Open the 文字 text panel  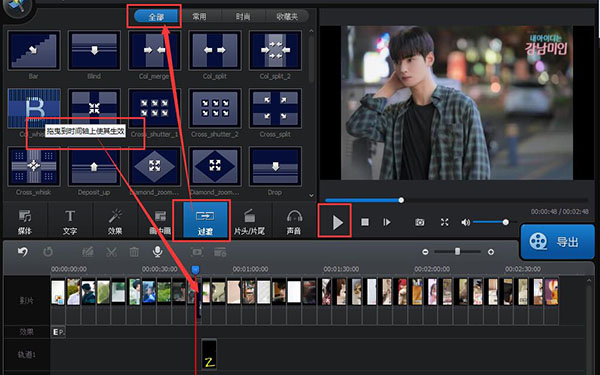[70, 222]
